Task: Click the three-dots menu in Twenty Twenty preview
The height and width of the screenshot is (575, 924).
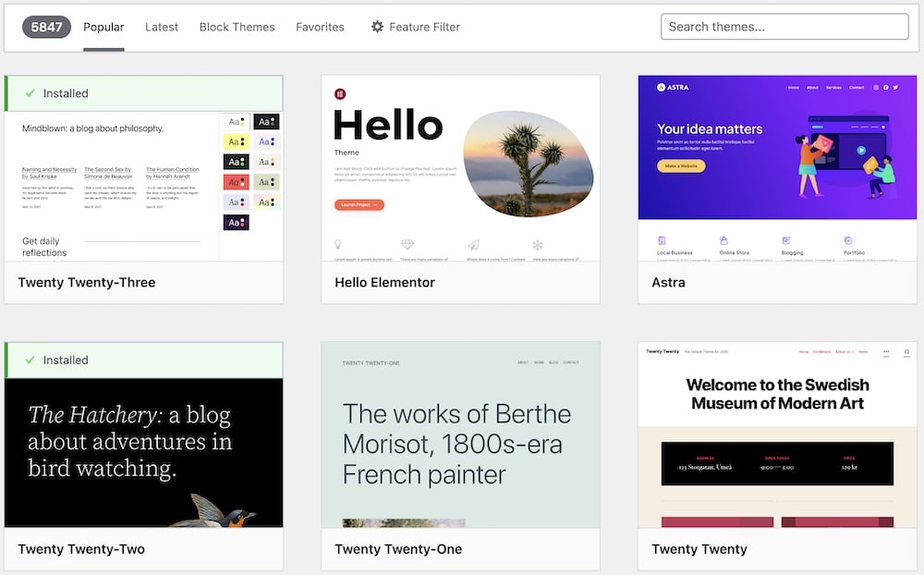Action: (886, 351)
